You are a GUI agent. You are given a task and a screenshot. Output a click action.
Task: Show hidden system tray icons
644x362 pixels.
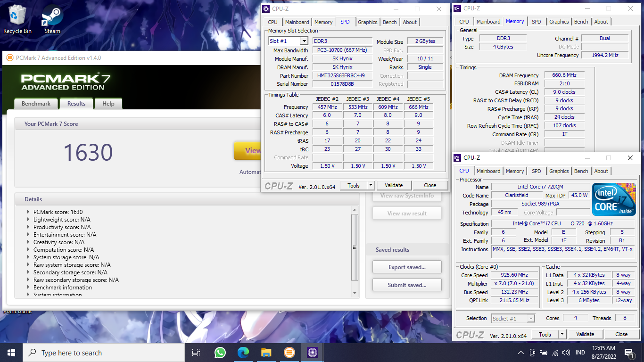click(x=521, y=353)
